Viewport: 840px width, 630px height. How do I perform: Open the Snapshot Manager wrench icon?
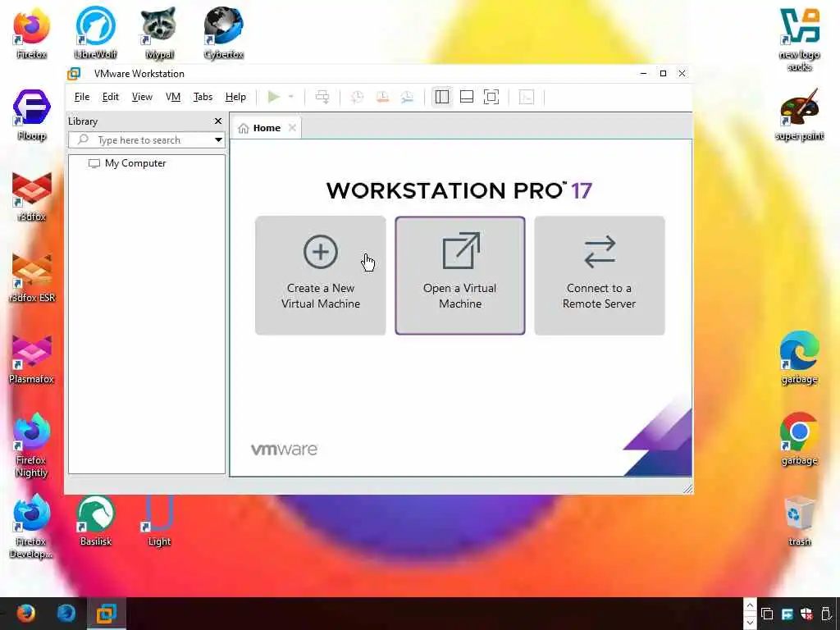coord(407,97)
